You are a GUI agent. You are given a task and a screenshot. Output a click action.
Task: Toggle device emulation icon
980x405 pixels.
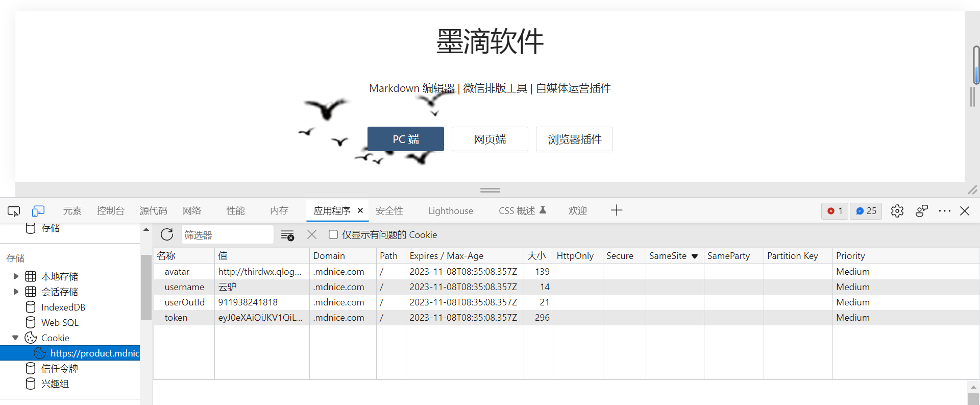(38, 211)
